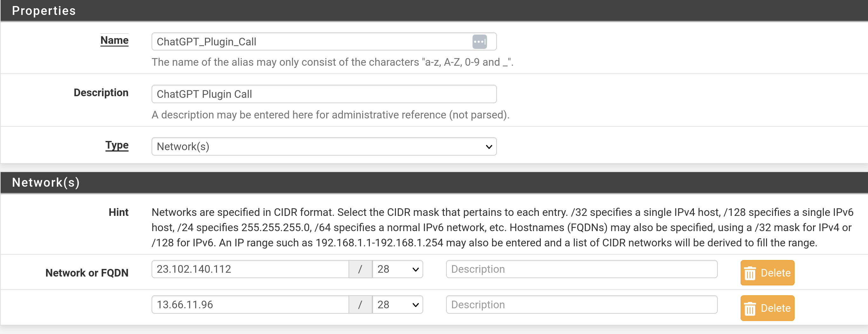Click Description field for first network entry
868x334 pixels.
pos(582,269)
